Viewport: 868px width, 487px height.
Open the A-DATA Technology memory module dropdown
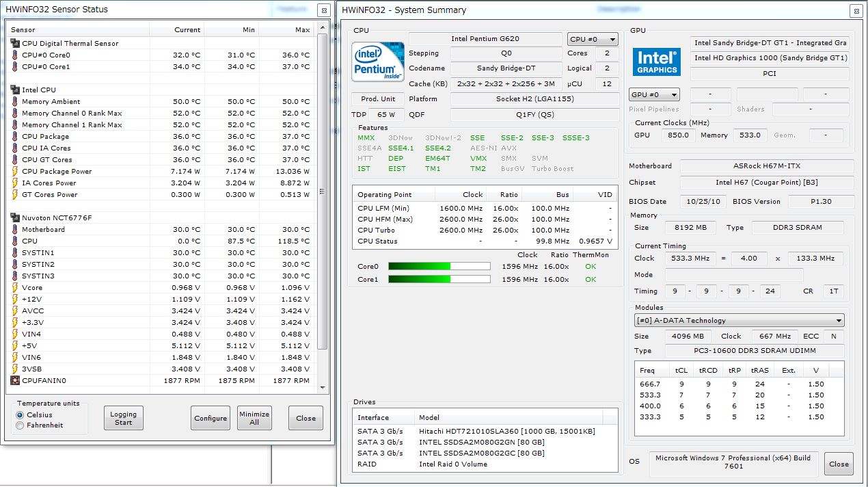coord(740,320)
